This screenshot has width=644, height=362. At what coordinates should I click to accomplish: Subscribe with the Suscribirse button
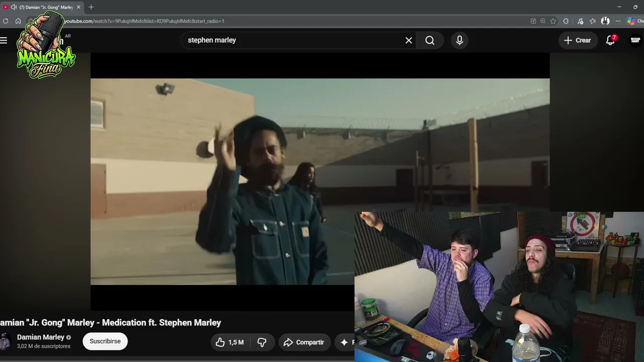[x=105, y=341]
